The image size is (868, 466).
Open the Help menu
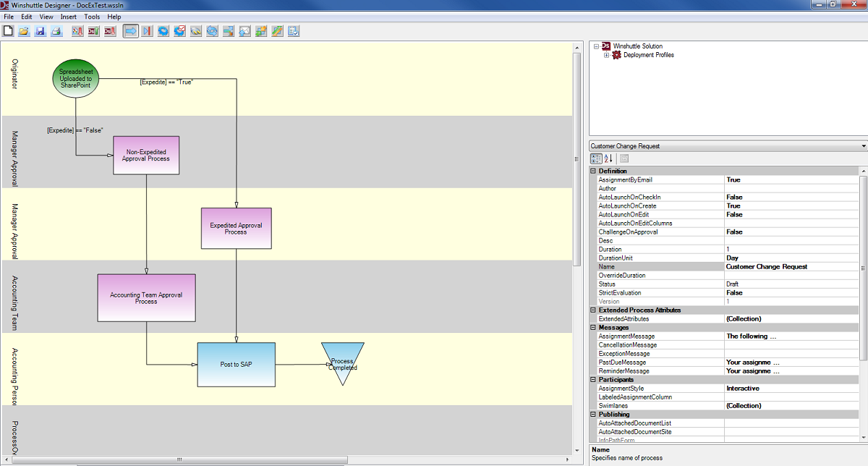click(x=114, y=17)
